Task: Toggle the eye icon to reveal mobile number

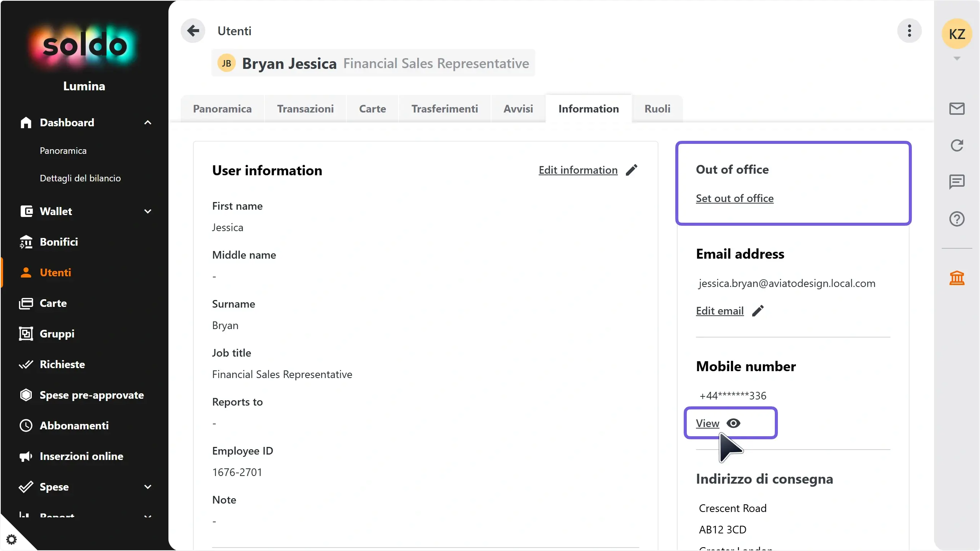Action: click(733, 423)
